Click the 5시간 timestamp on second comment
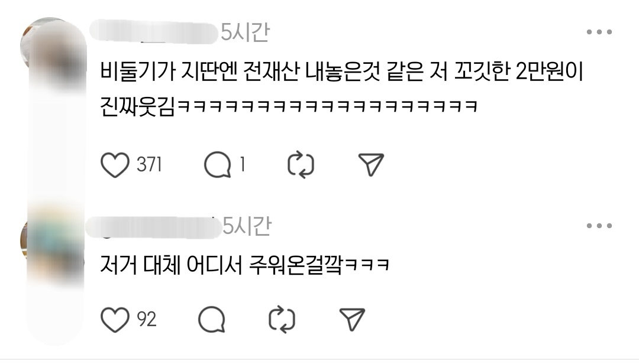 coord(247,226)
